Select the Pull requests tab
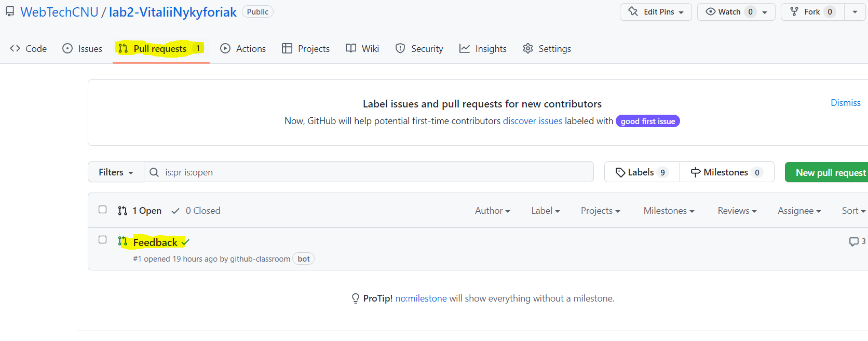The width and height of the screenshot is (868, 341). (161, 49)
